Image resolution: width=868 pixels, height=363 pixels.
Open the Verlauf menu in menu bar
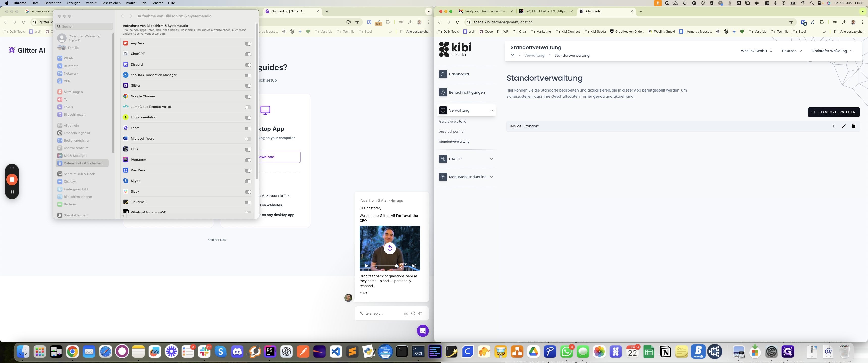pyautogui.click(x=91, y=3)
